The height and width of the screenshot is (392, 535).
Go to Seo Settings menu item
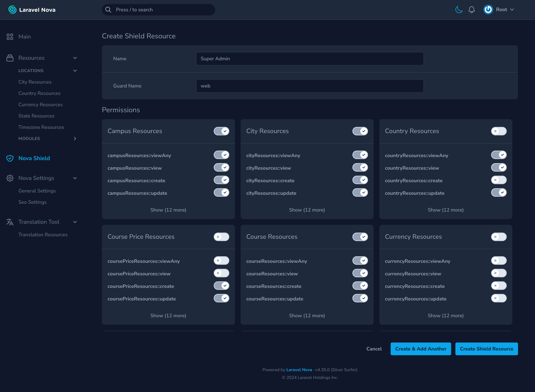[x=33, y=202]
